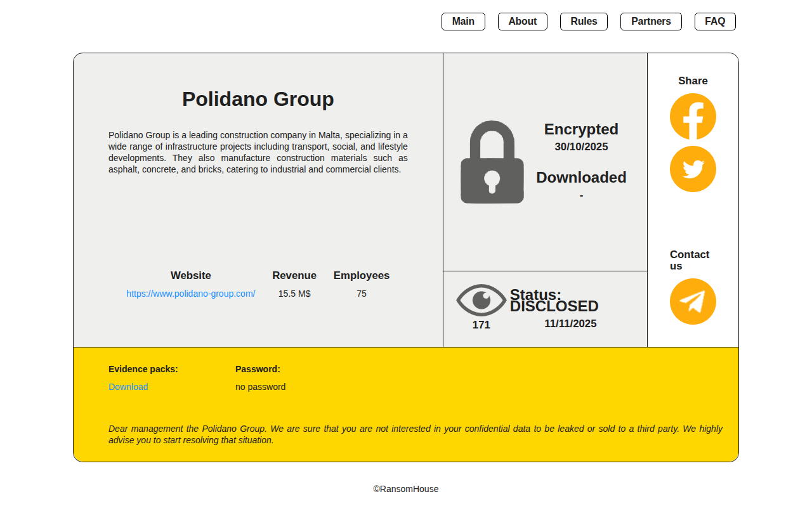Click the Facebook share icon
This screenshot has width=812, height=506.
coord(693,117)
